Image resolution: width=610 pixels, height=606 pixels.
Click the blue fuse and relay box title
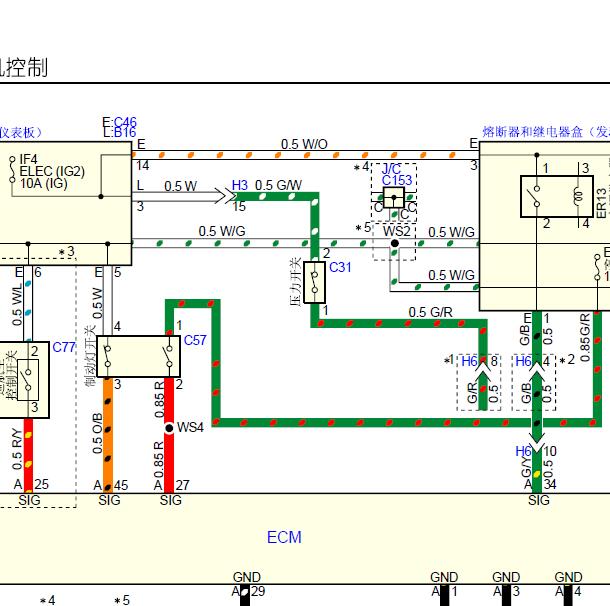[546, 132]
